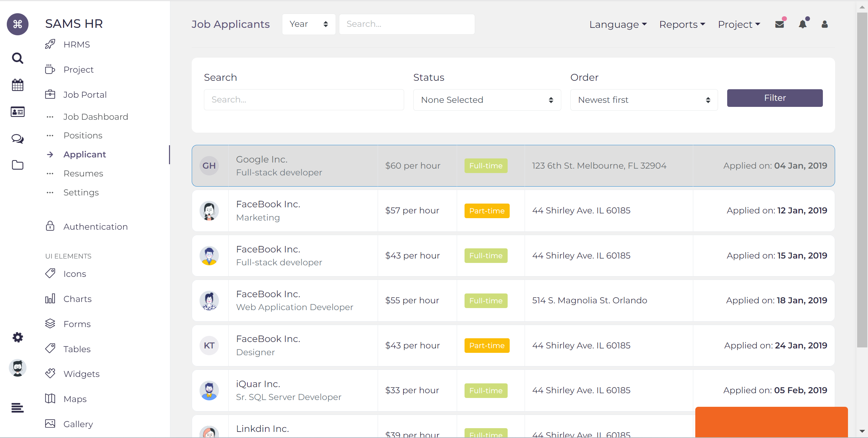Click the Tables tag icon

tap(50, 348)
